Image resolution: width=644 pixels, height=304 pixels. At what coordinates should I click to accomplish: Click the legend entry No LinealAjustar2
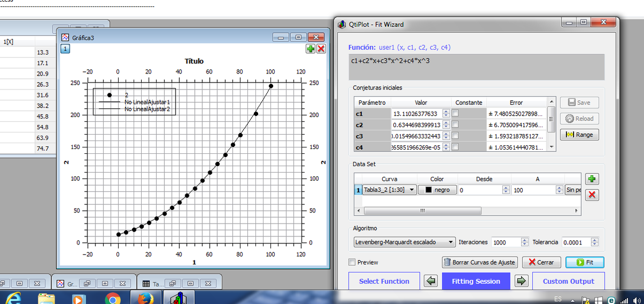(x=147, y=108)
